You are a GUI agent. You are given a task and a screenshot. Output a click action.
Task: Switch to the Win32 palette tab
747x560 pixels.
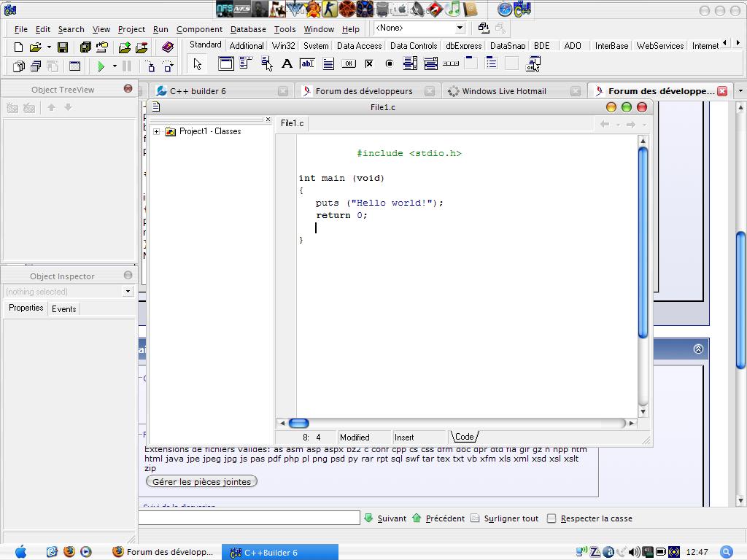284,46
